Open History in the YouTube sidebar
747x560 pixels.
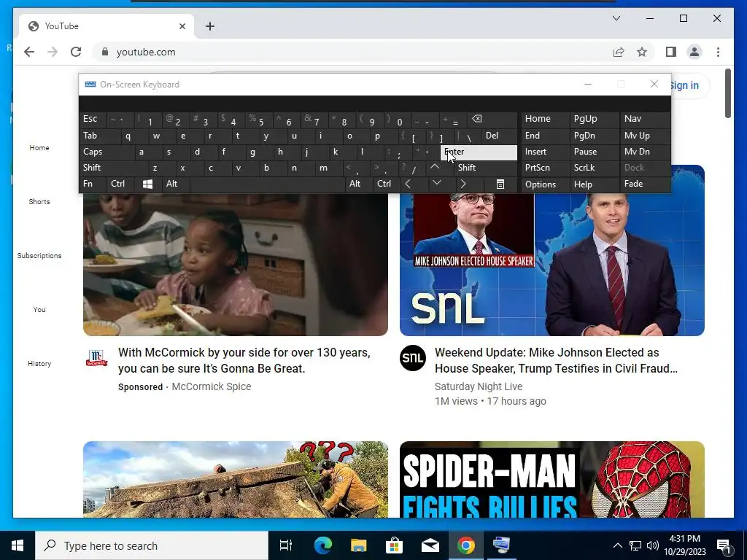pyautogui.click(x=39, y=363)
